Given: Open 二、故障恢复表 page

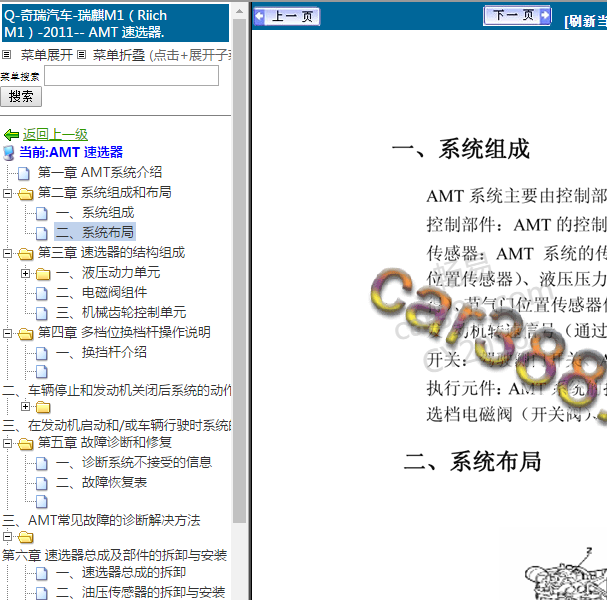Looking at the screenshot, I should (101, 482).
